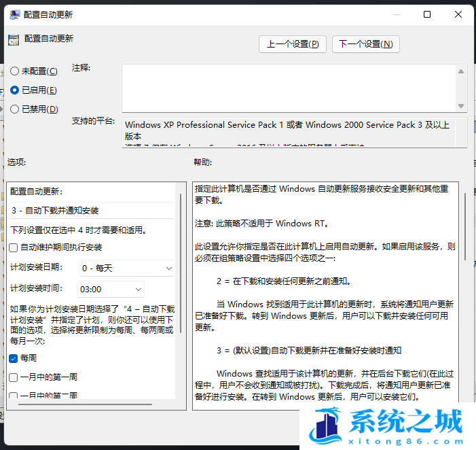Go to 上一个设置 (previous setting)
476x450 pixels.
pyautogui.click(x=293, y=44)
